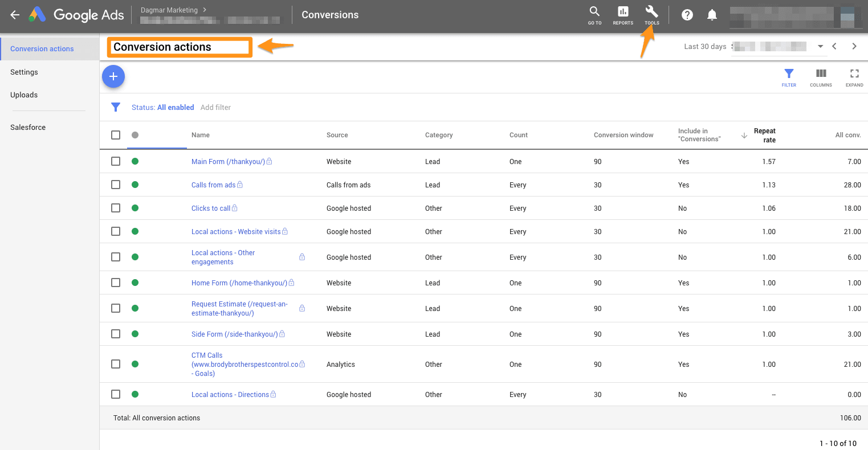Click the lock icon next to Home Form
Viewport: 868px width, 450px height.
[x=291, y=283]
